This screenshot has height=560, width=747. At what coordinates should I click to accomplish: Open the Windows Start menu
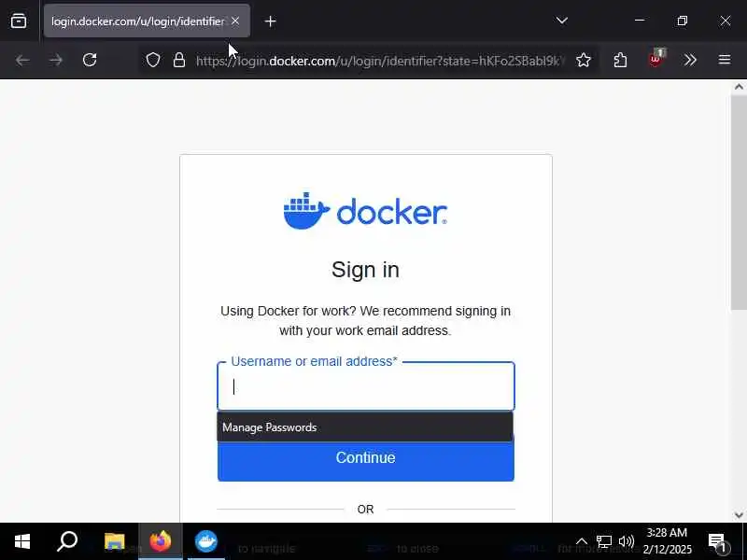click(x=21, y=541)
